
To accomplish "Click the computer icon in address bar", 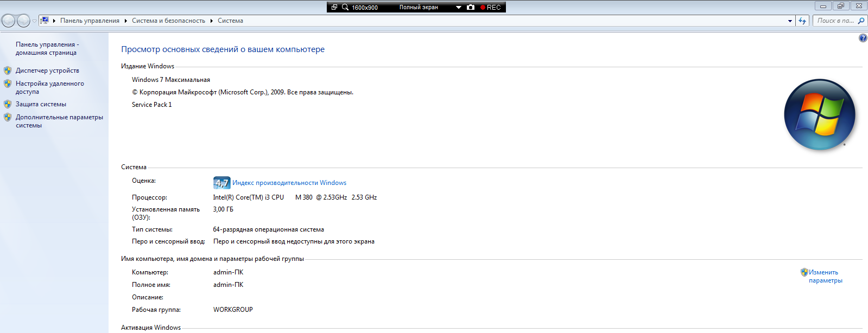I will [x=45, y=21].
